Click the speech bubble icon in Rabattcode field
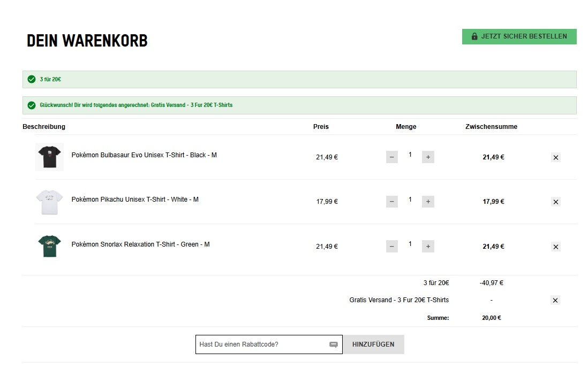 [x=334, y=345]
